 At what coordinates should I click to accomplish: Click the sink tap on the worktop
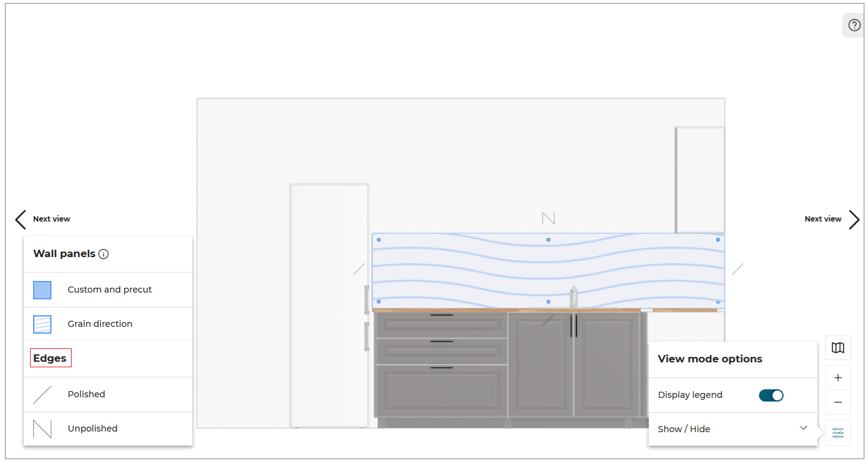pos(573,297)
